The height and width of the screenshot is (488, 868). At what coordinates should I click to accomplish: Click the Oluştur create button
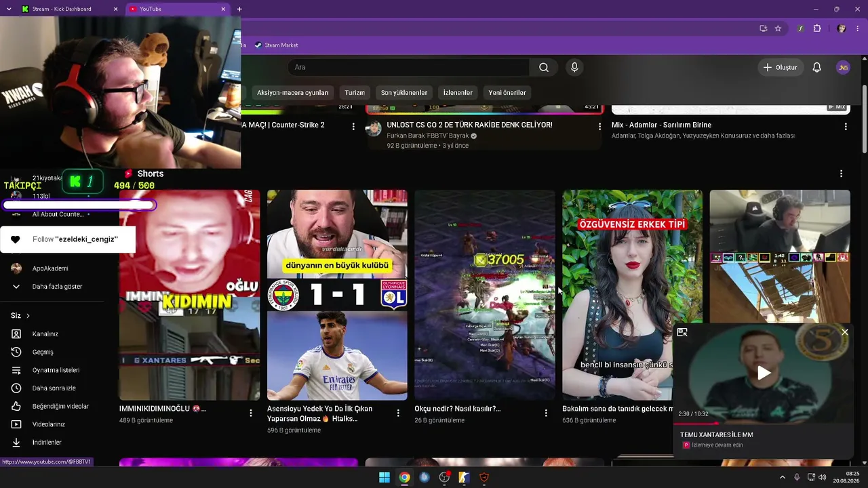[781, 67]
